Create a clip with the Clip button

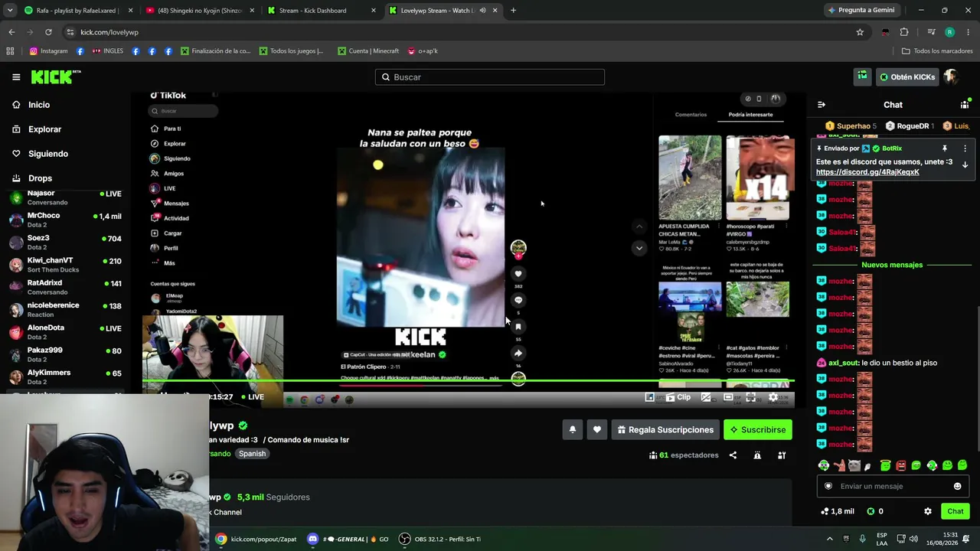pos(678,397)
